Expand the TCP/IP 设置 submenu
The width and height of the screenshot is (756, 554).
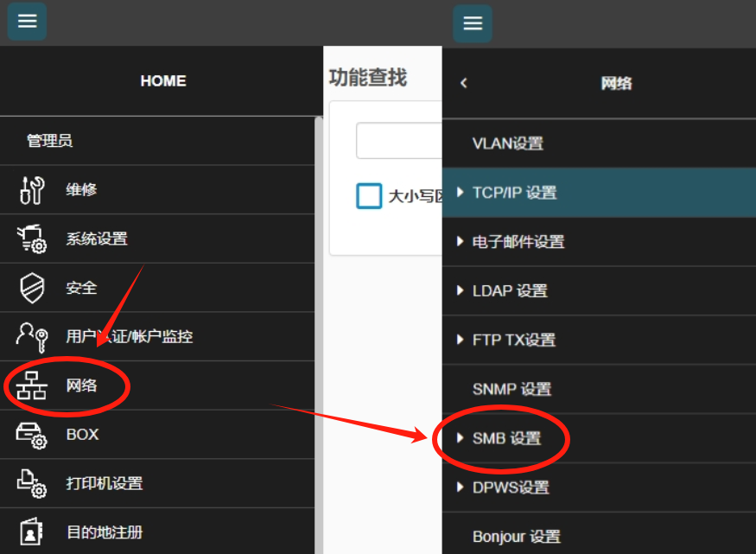click(x=461, y=193)
